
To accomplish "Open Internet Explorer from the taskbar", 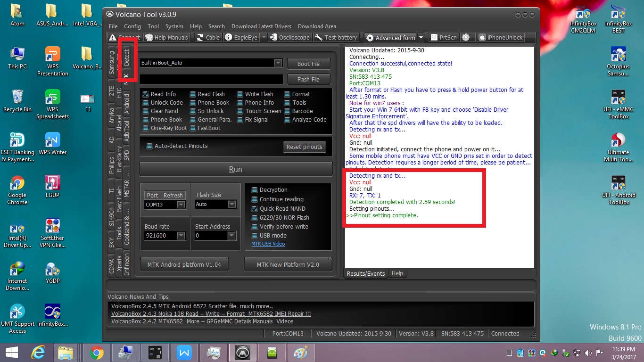I will click(x=39, y=352).
